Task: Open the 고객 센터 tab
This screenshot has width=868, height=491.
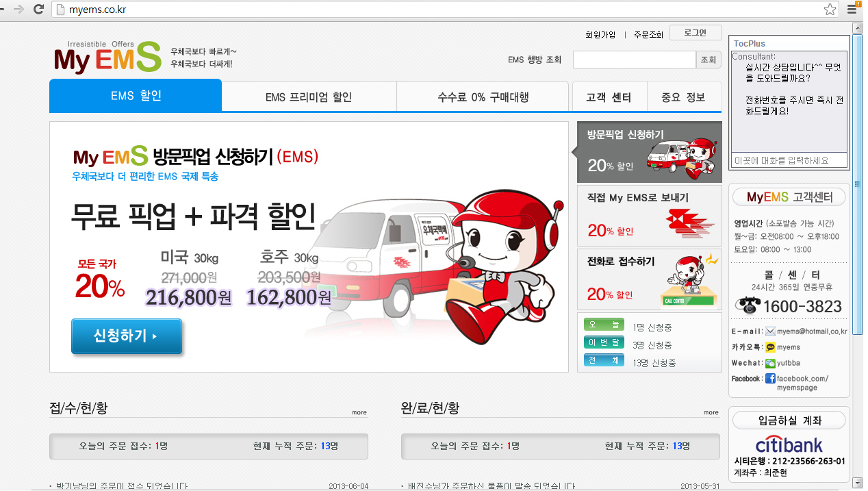Action: (609, 97)
